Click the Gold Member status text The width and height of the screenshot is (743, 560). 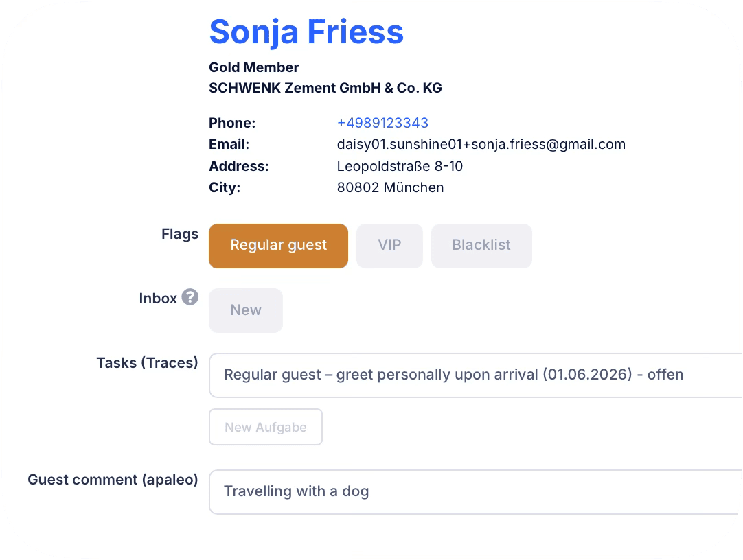[x=254, y=67]
